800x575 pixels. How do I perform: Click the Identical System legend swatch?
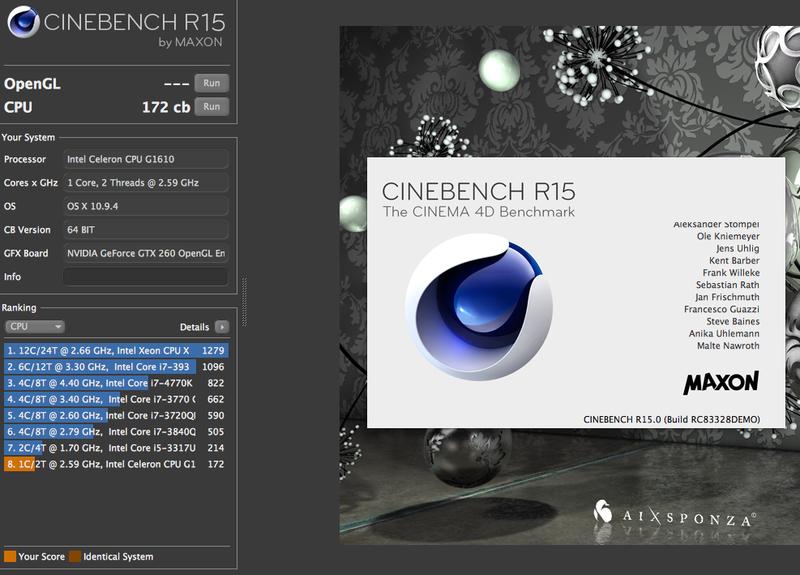click(75, 556)
